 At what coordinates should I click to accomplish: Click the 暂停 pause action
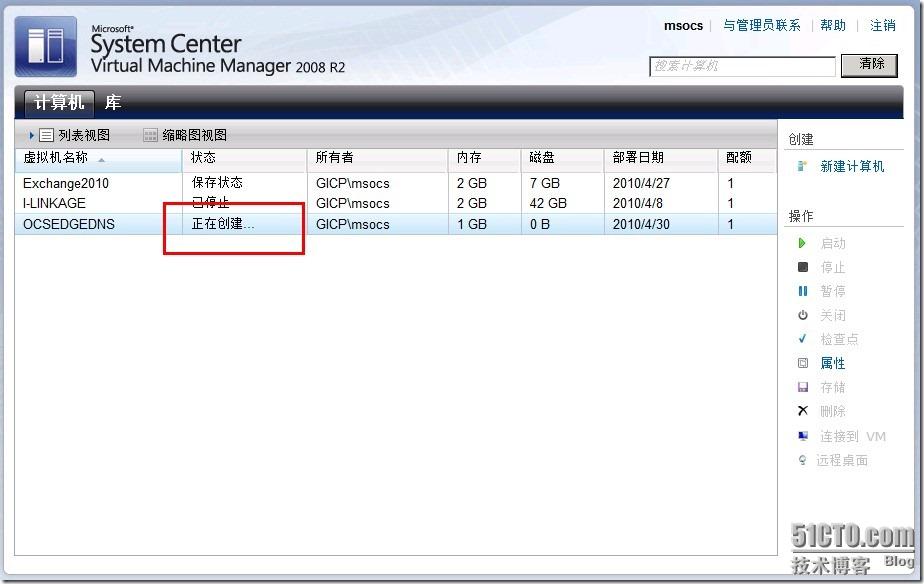click(833, 291)
